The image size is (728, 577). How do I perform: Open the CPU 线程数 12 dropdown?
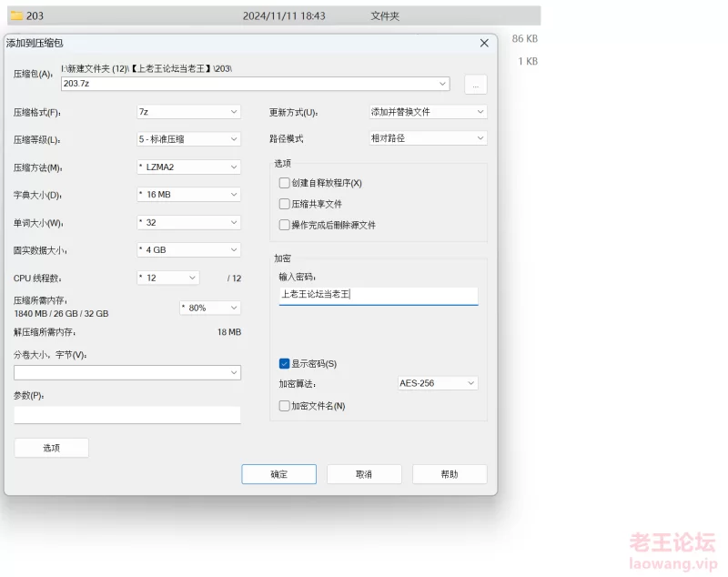(x=168, y=278)
